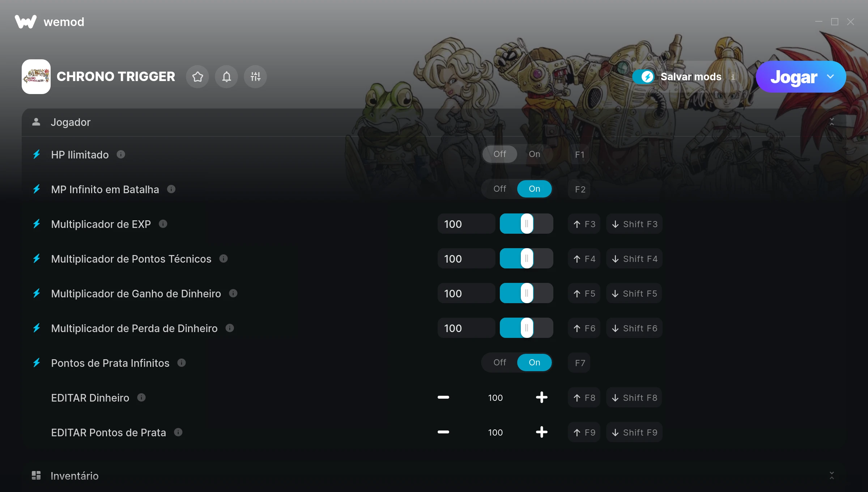868x492 pixels.
Task: Focus the Multiplicador de Pontos Técnicos value field
Action: click(466, 259)
